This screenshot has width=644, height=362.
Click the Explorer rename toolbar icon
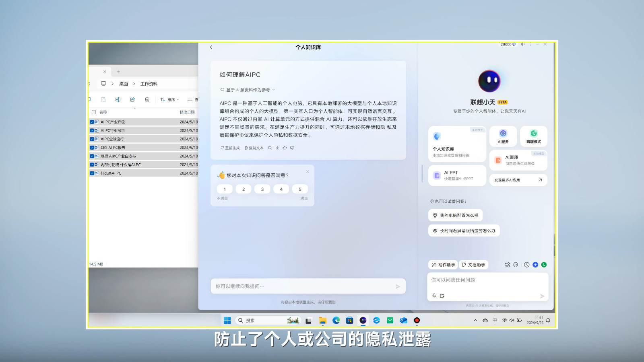click(118, 99)
